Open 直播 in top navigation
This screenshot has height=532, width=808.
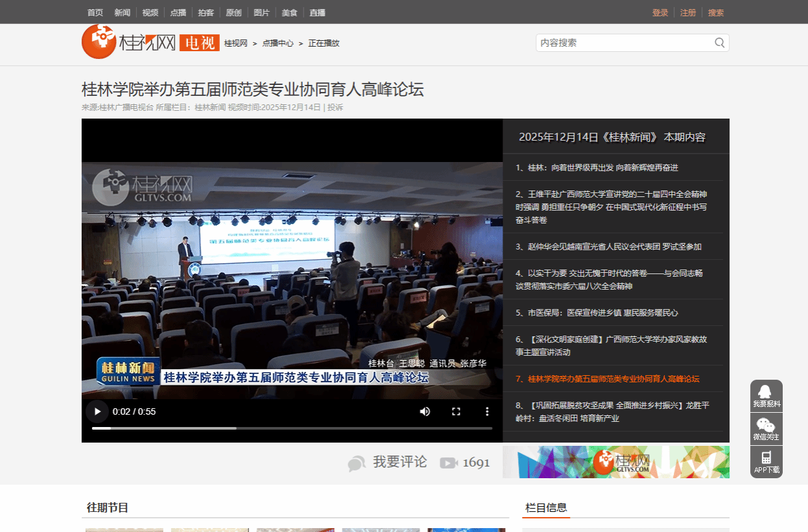click(317, 12)
